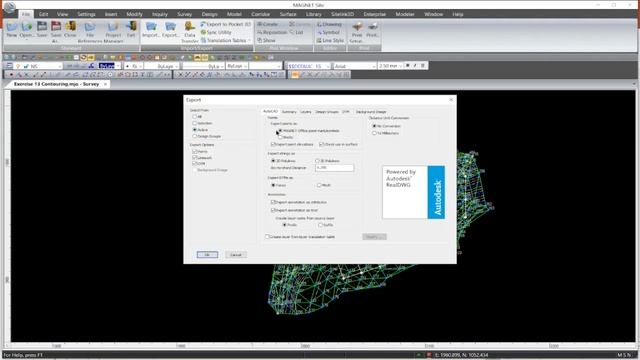Image resolution: width=640 pixels, height=360 pixels.
Task: Click Export to Pocket 3D
Action: (226, 24)
